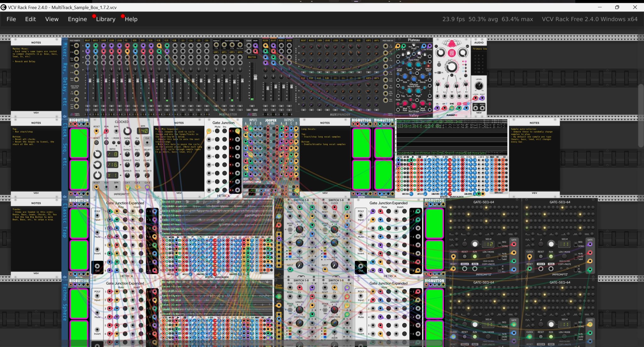This screenshot has width=644, height=347.
Task: Click the R Out jack on Plateau
Action: [430, 46]
